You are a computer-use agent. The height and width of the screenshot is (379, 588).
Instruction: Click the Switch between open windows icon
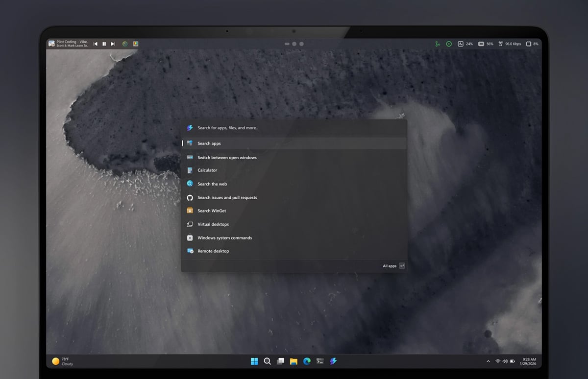pos(190,157)
